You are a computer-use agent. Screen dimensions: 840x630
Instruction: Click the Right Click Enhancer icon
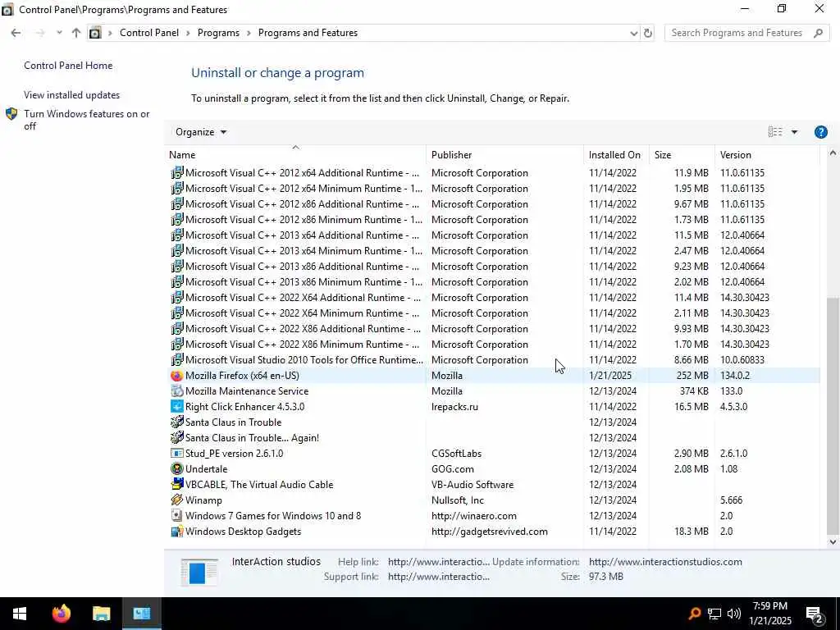coord(177,407)
